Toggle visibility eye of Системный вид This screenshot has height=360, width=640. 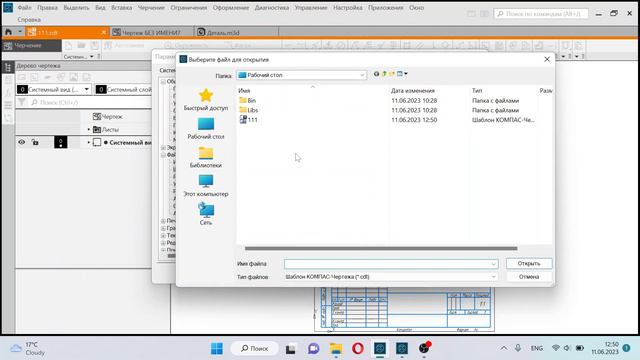click(22, 142)
